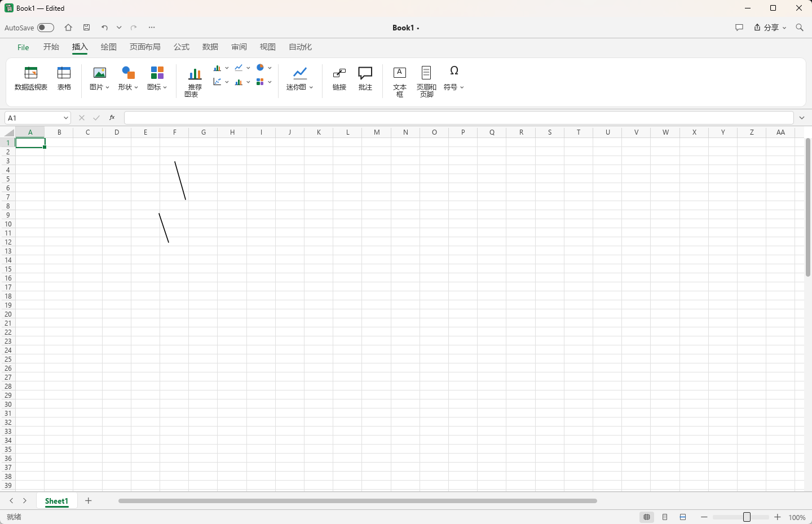Click the horizontal scrollbar

[358, 501]
